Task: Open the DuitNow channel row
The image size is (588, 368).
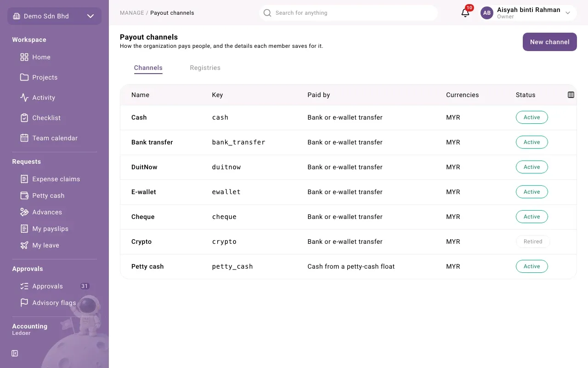Action: [x=348, y=167]
